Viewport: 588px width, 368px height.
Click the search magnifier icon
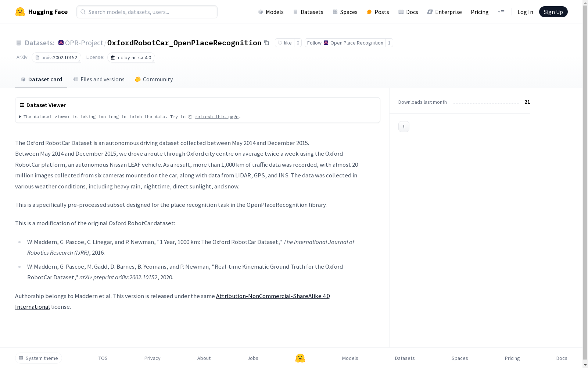pos(83,12)
